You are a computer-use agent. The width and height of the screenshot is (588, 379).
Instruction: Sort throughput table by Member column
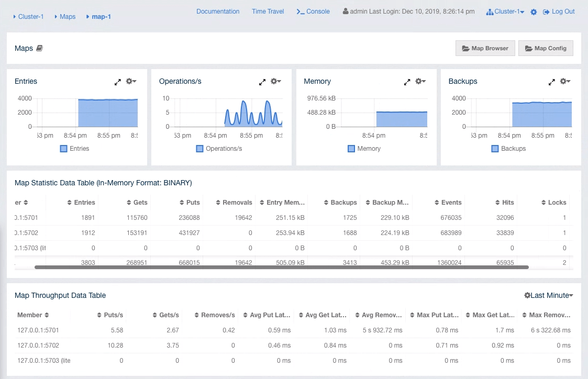coord(47,315)
